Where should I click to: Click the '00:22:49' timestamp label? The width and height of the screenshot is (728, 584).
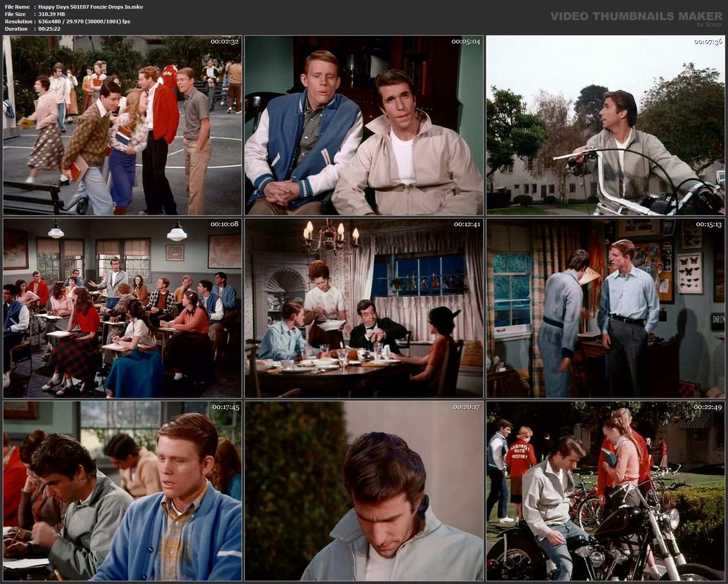pos(708,407)
